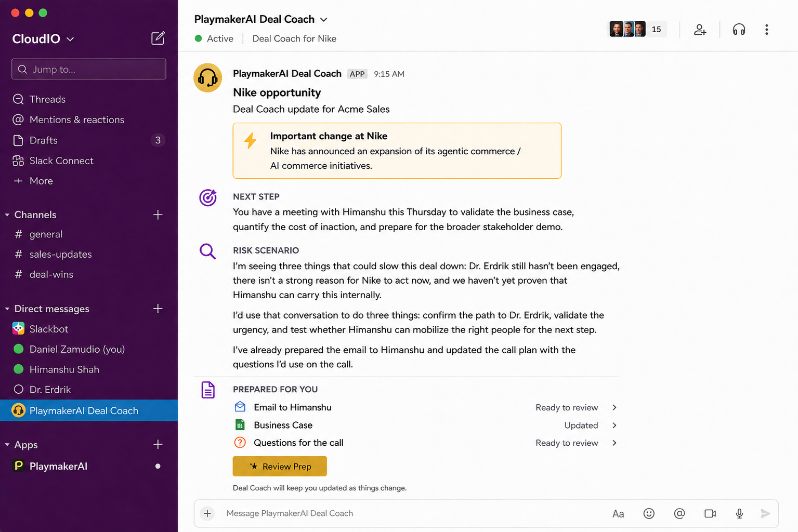Collapse the Direct messages section

click(x=7, y=309)
